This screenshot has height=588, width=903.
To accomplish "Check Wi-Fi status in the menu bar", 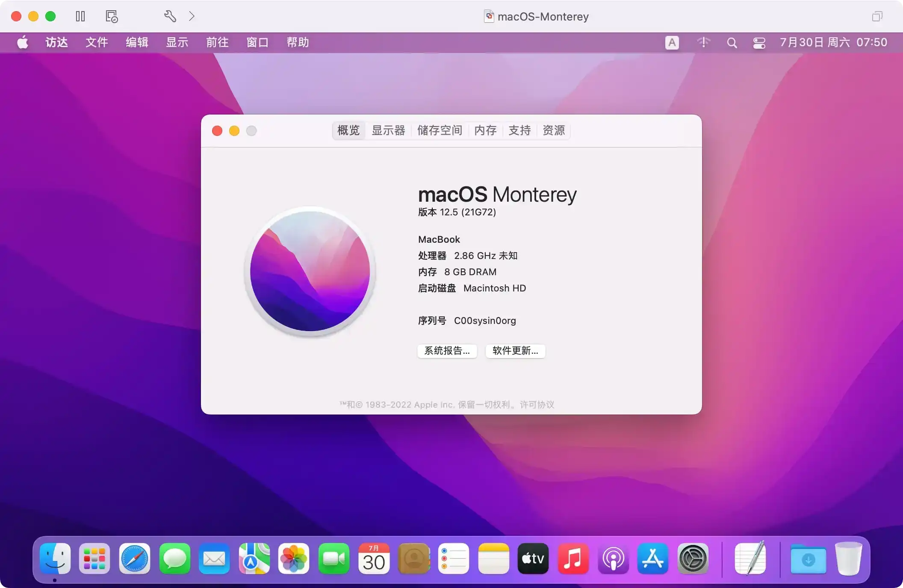I will point(704,42).
